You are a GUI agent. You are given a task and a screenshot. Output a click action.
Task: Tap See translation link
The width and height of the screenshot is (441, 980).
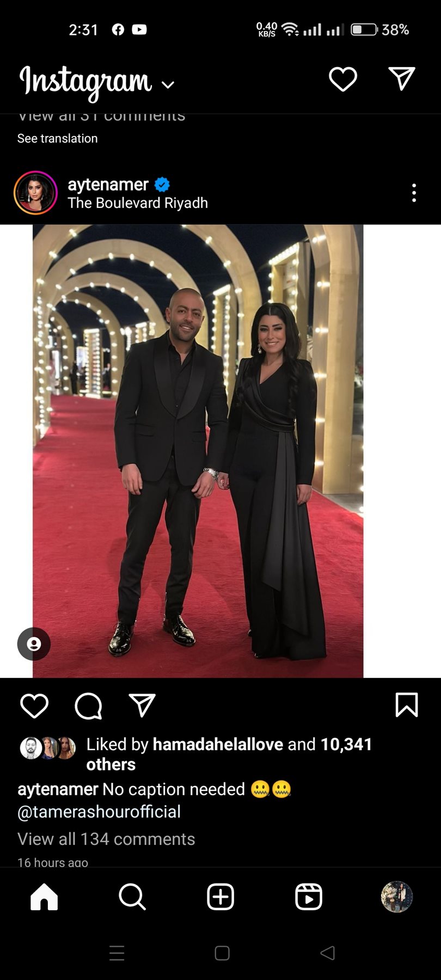(58, 138)
